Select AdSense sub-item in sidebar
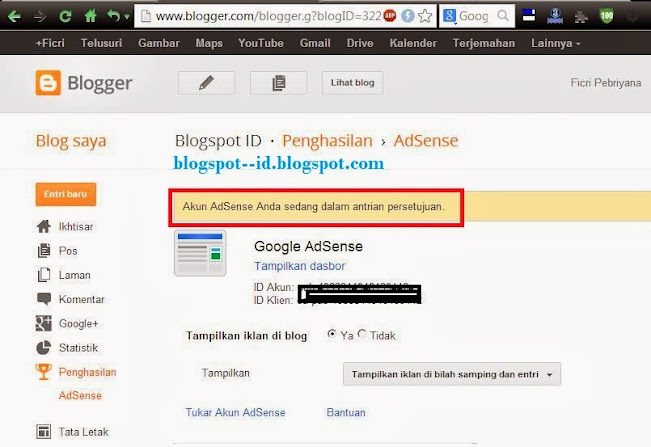 [80, 396]
